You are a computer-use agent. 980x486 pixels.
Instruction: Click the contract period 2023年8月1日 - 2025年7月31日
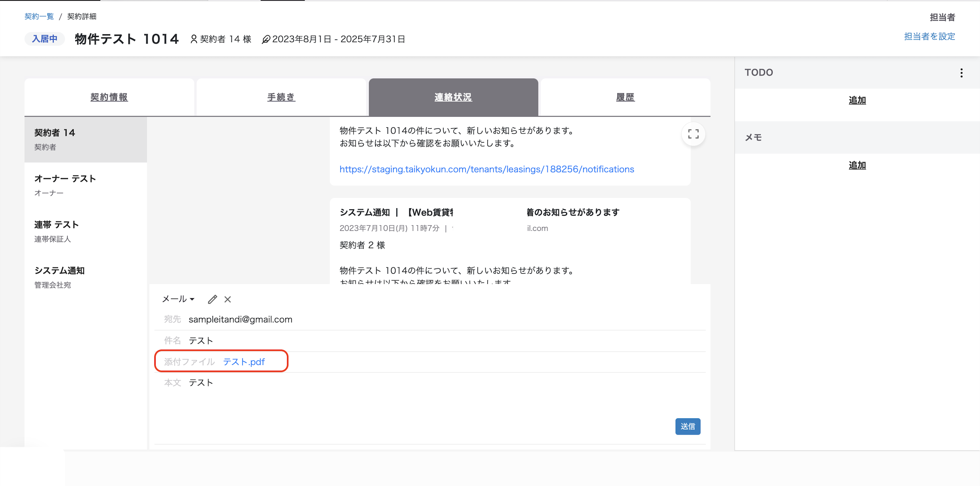(x=339, y=39)
